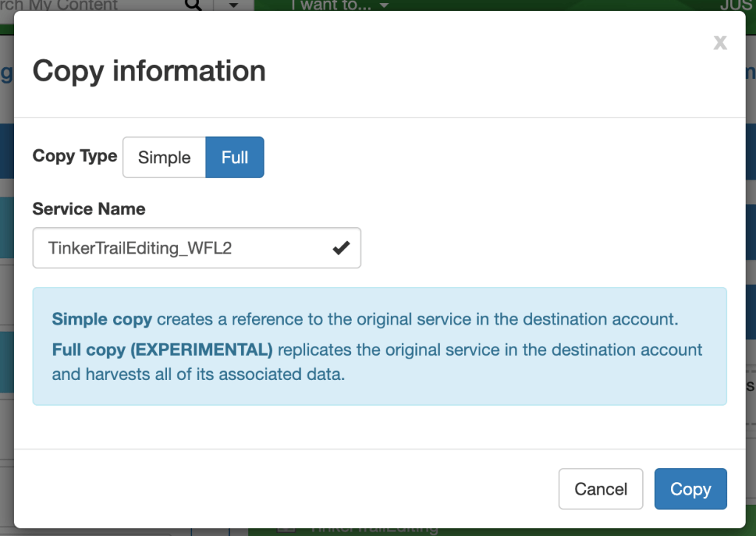Click the "Copy information" dialog title
Viewport: 756px width, 536px height.
click(x=149, y=71)
